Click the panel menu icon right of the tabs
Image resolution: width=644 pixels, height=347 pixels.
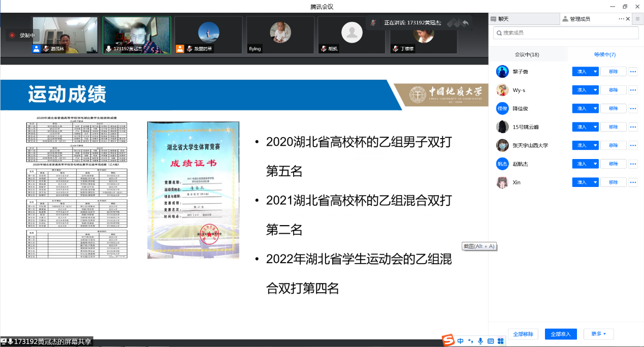click(638, 19)
